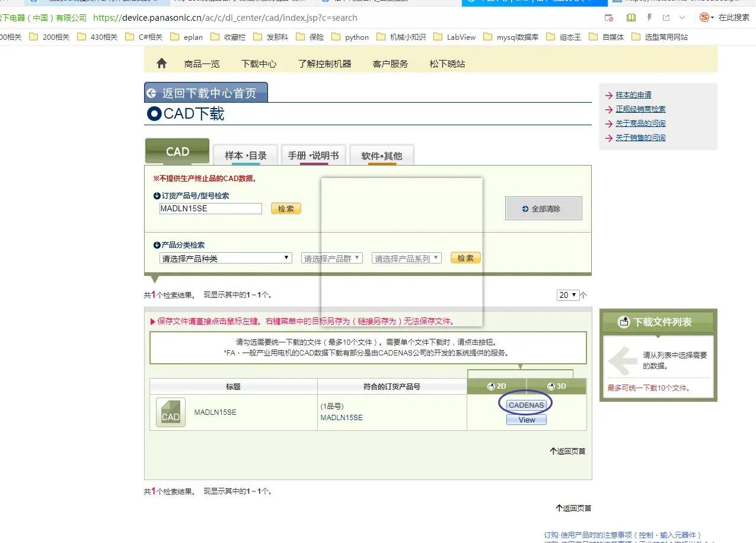Open the blue MADLN15SE order number link
Screen dimensions: 756x543
(x=342, y=417)
